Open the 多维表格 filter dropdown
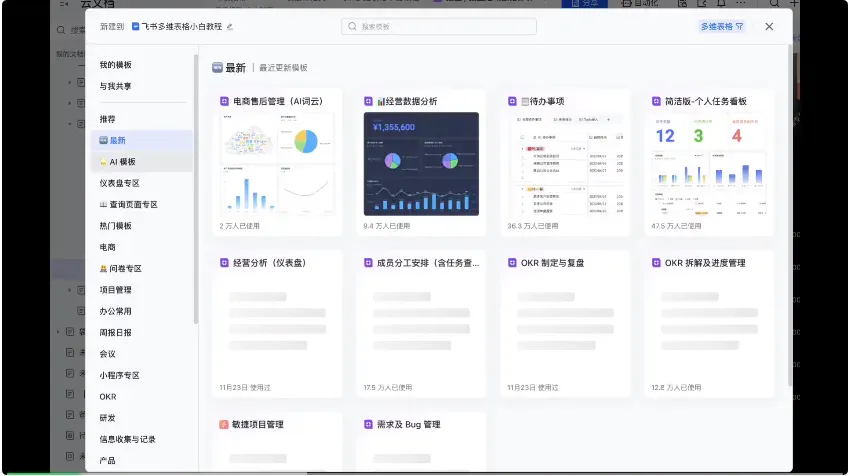Viewport: 849px width, 476px height. click(x=722, y=27)
